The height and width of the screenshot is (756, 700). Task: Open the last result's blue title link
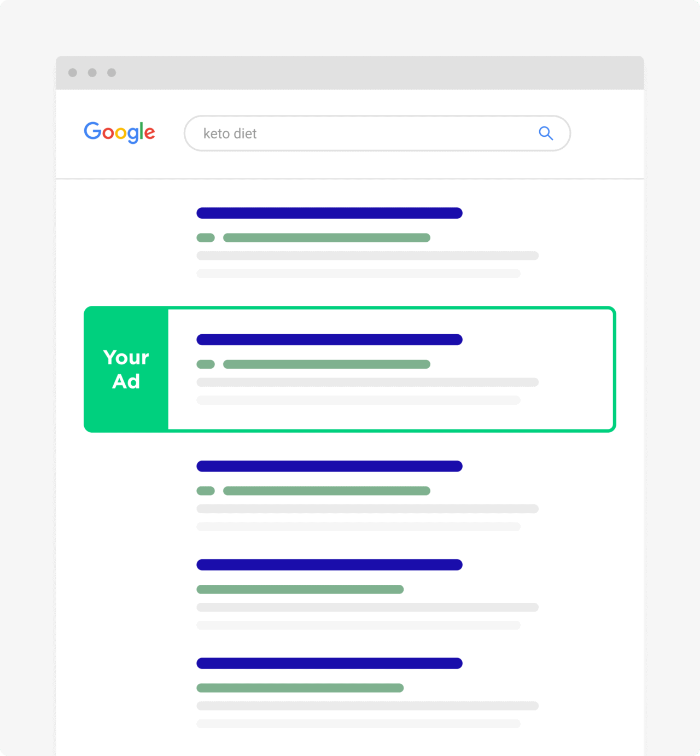click(329, 663)
